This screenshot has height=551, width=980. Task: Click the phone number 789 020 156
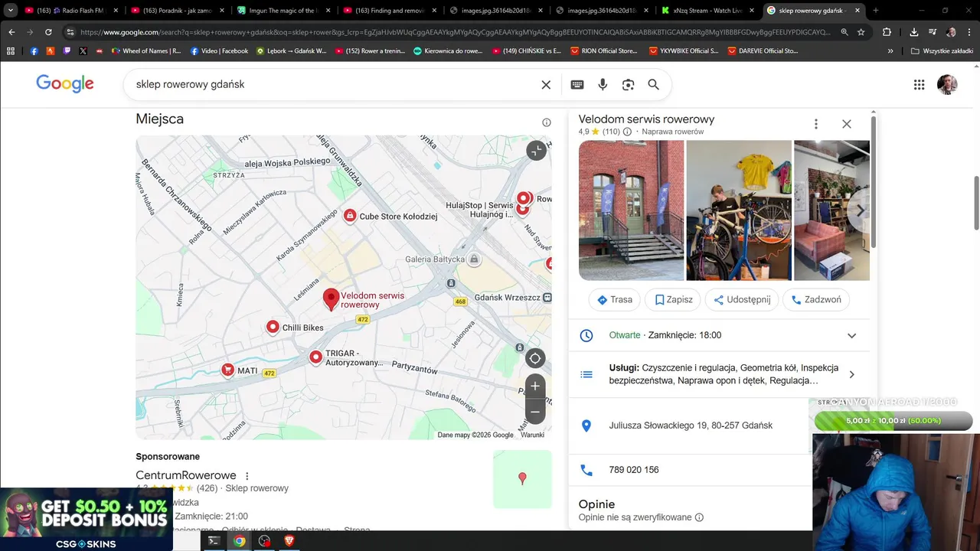click(634, 470)
